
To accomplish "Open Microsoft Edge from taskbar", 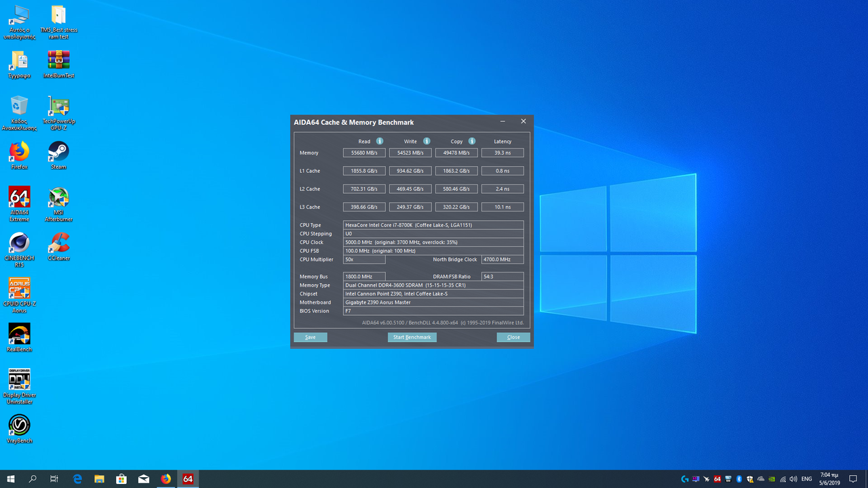I will click(77, 479).
